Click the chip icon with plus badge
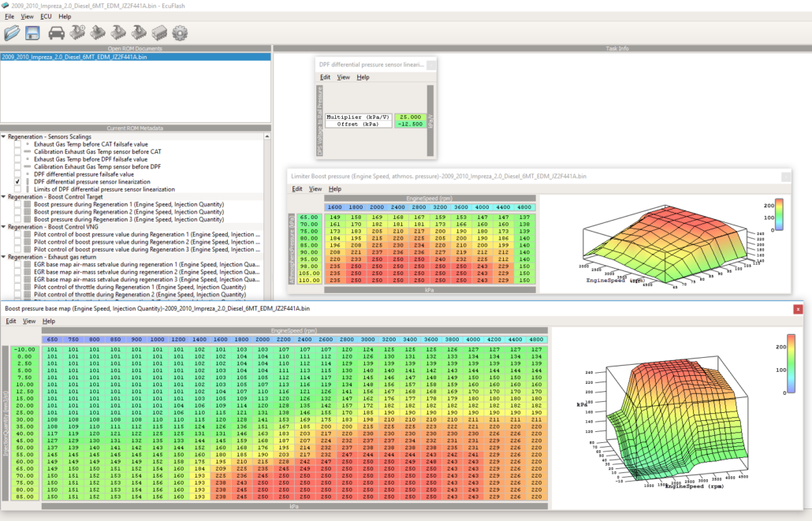This screenshot has height=521, width=812. (x=77, y=33)
